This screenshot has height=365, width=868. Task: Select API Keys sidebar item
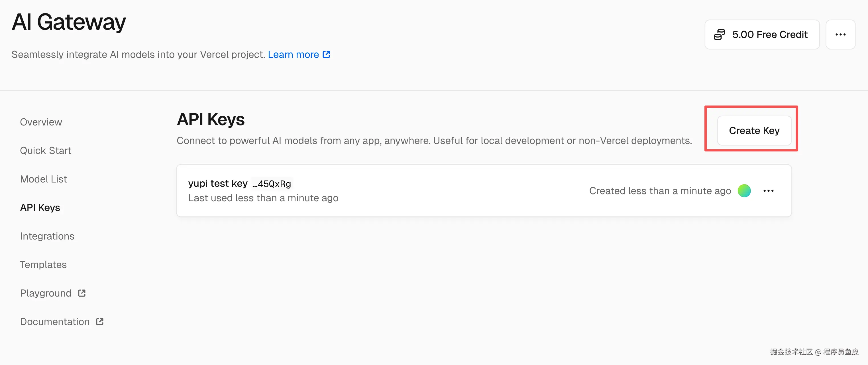40,208
